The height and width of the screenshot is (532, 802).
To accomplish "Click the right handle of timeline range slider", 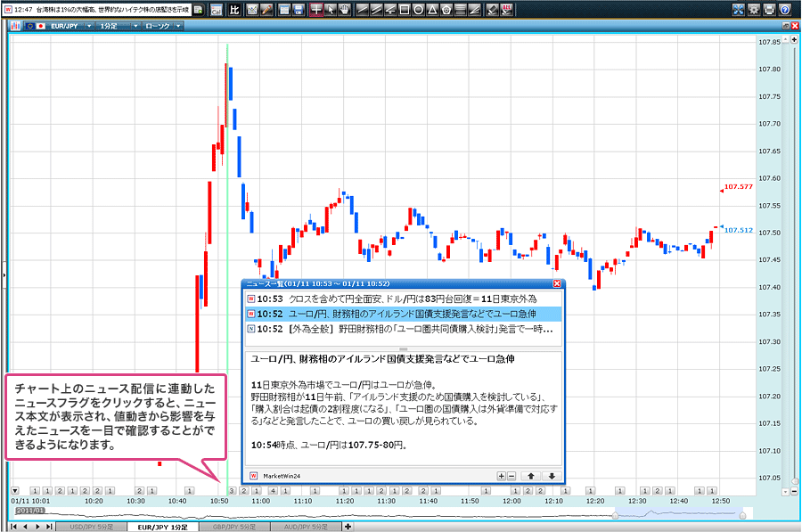I will tap(741, 515).
